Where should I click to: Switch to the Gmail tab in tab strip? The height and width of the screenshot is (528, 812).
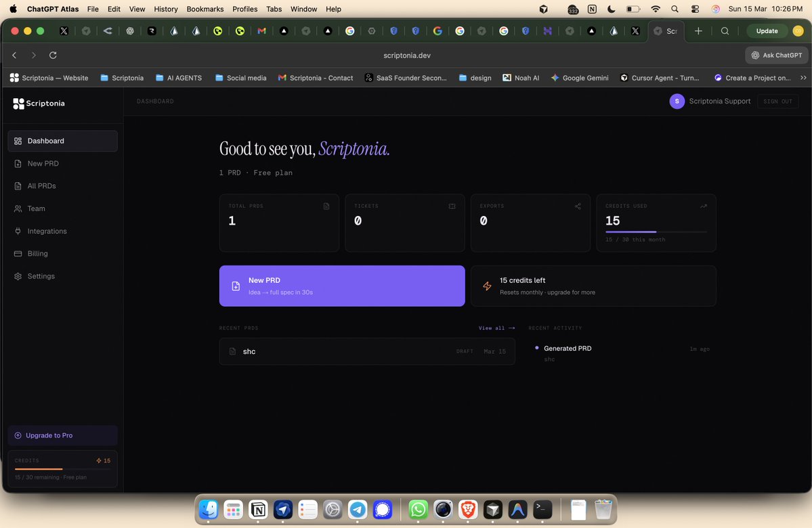(262, 31)
